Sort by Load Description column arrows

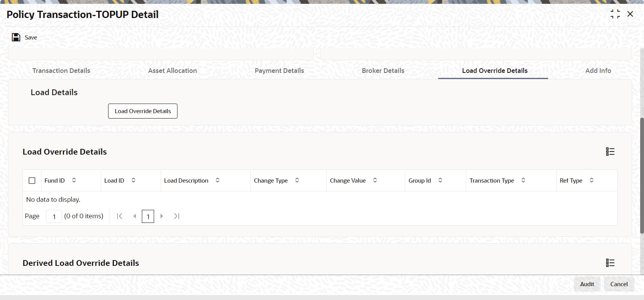217,180
